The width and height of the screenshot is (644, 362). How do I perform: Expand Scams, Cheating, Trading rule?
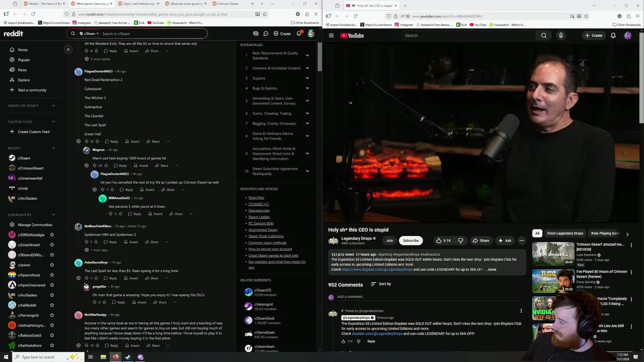pyautogui.click(x=307, y=113)
